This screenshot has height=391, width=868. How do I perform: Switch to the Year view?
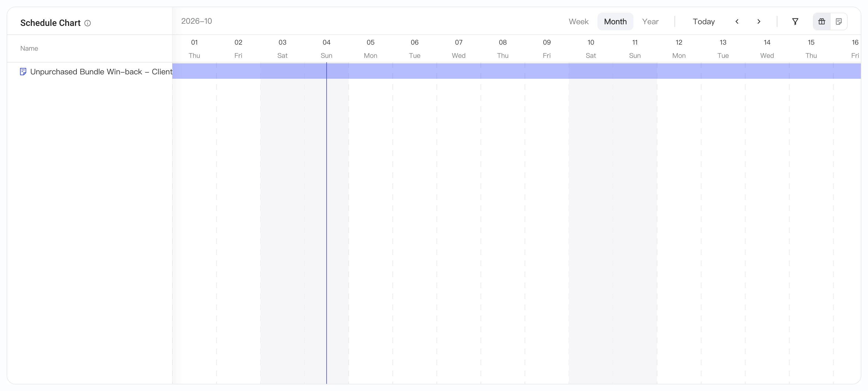pyautogui.click(x=650, y=21)
